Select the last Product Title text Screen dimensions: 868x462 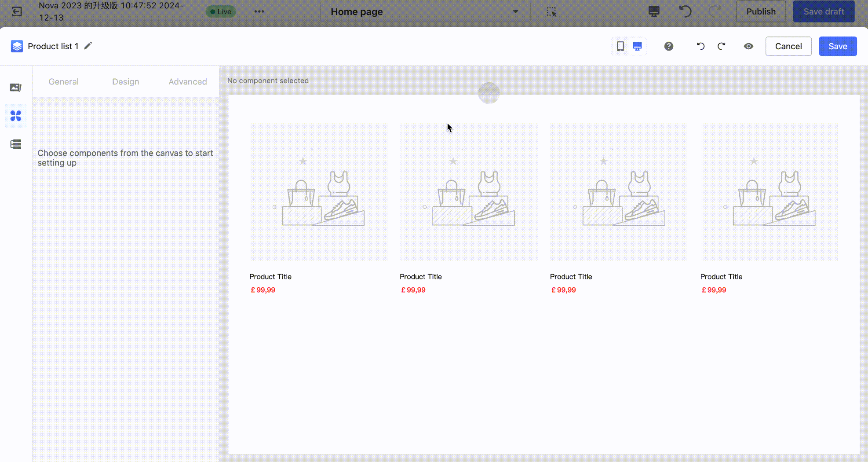tap(721, 276)
